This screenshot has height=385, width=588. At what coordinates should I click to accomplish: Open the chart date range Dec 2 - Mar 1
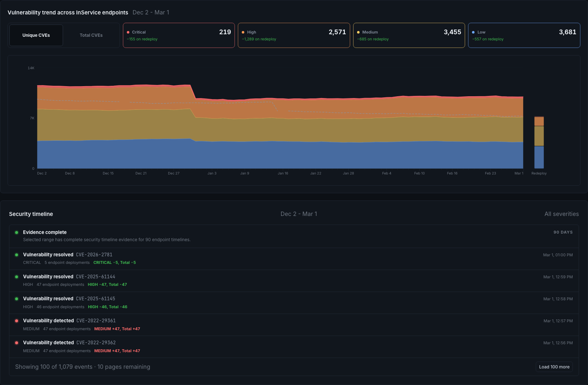click(151, 12)
